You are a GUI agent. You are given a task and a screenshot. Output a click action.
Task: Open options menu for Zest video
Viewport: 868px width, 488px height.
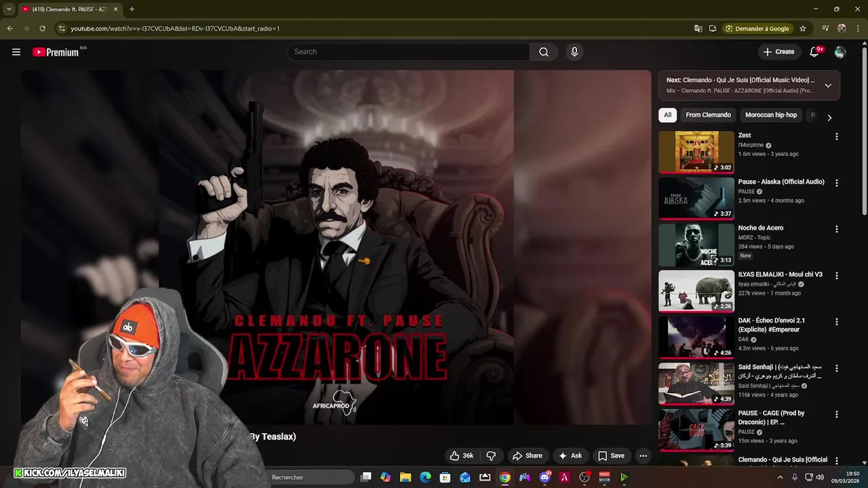click(836, 136)
